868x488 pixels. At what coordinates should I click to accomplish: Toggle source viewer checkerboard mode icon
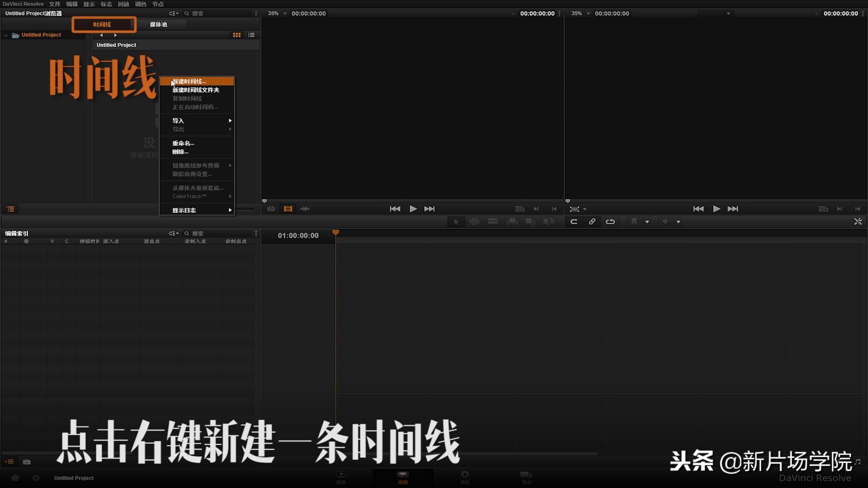[x=271, y=209]
